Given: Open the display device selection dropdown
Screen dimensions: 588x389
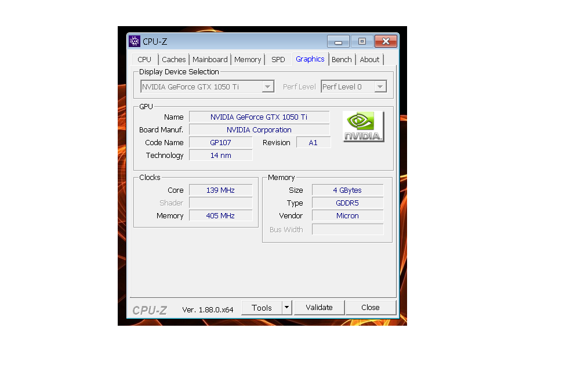Looking at the screenshot, I should point(208,87).
